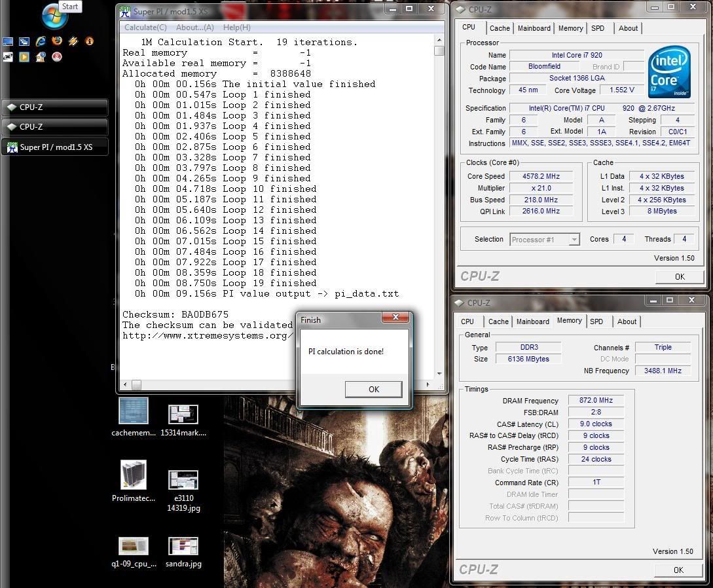Viewport: 713px width, 588px height.
Task: Click the Show Desktop quick launch icon
Action: 8,42
